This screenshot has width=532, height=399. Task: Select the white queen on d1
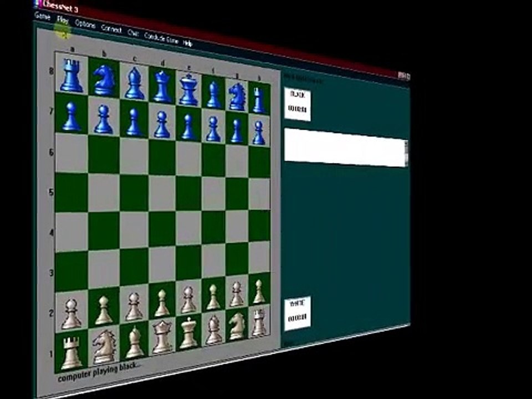tap(162, 337)
